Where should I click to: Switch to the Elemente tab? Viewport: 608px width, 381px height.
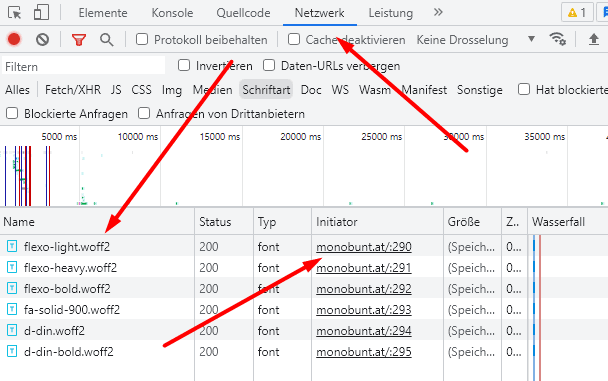(x=103, y=13)
